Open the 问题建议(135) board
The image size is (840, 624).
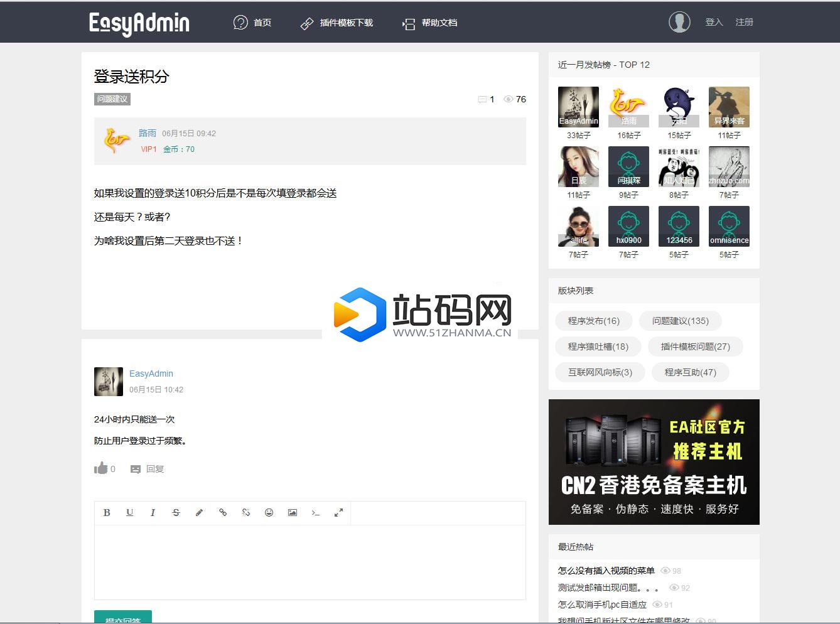click(x=680, y=321)
